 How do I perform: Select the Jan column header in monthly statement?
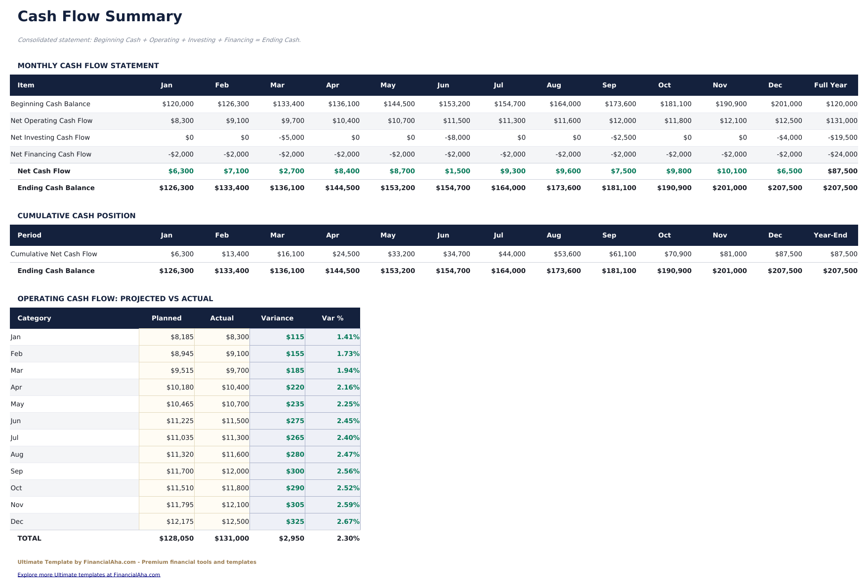tap(166, 85)
